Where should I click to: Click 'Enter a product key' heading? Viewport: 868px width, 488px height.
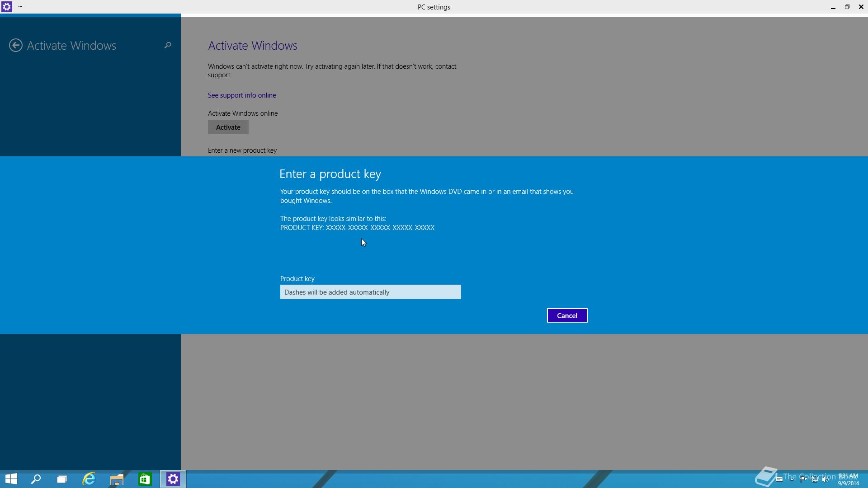pos(330,174)
